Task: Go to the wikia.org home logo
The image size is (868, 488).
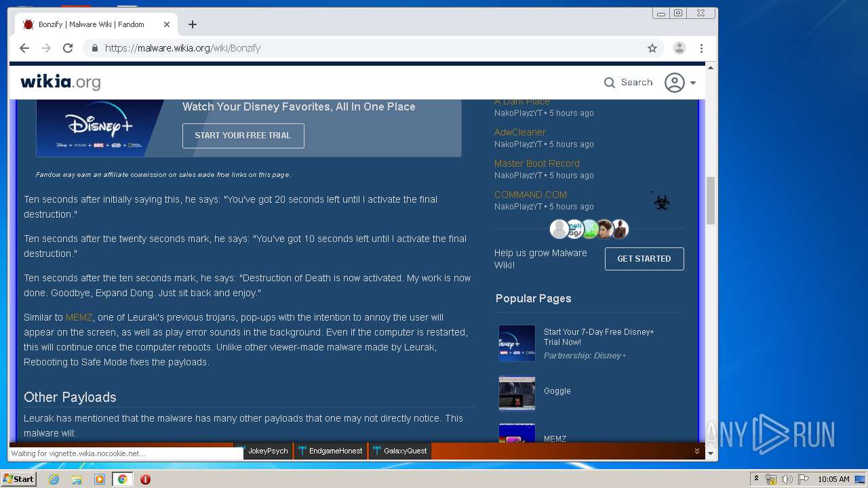Action: pos(60,82)
